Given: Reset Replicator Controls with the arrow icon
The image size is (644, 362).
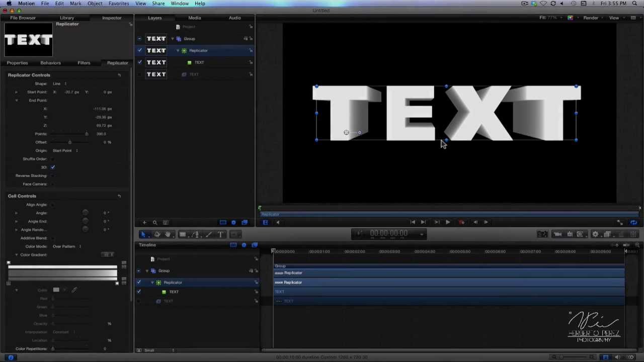Looking at the screenshot, I should coord(119,75).
